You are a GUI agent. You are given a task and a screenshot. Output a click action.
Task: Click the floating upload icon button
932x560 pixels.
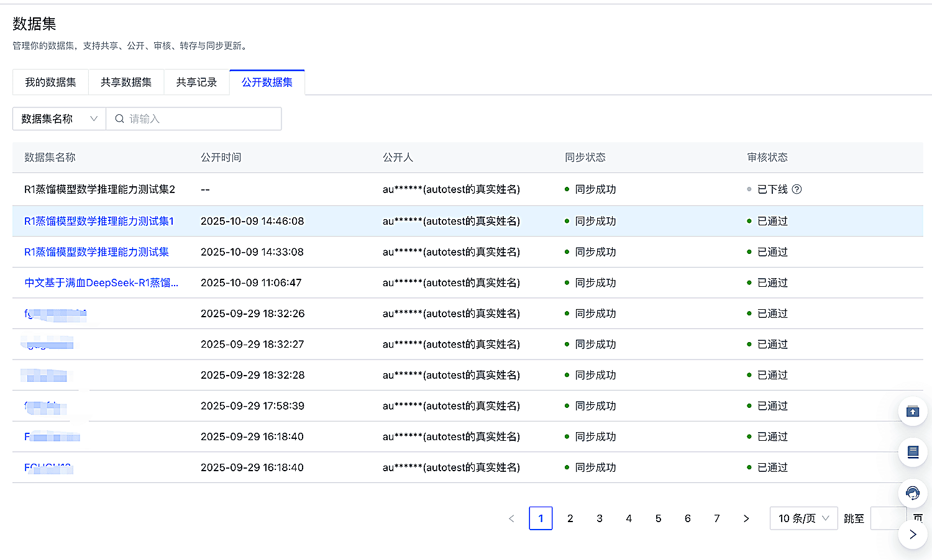click(913, 412)
